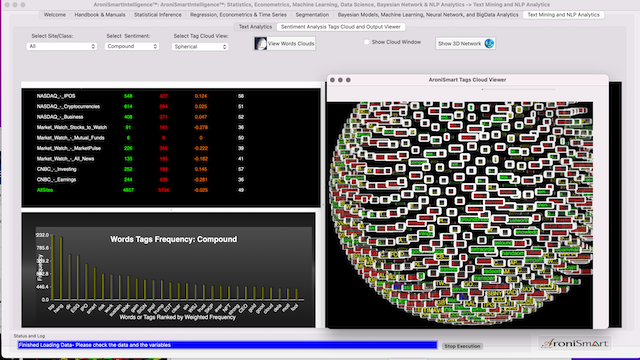Image resolution: width=640 pixels, height=360 pixels.
Task: Click orange value 0.145 in CNBC Investing row
Action: tap(201, 169)
